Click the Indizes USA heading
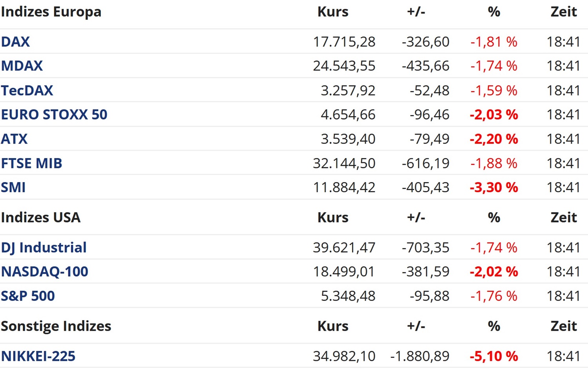The image size is (588, 370). click(x=41, y=217)
